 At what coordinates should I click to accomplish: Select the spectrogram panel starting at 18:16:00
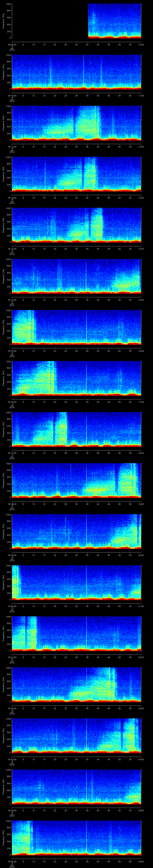coord(77,378)
